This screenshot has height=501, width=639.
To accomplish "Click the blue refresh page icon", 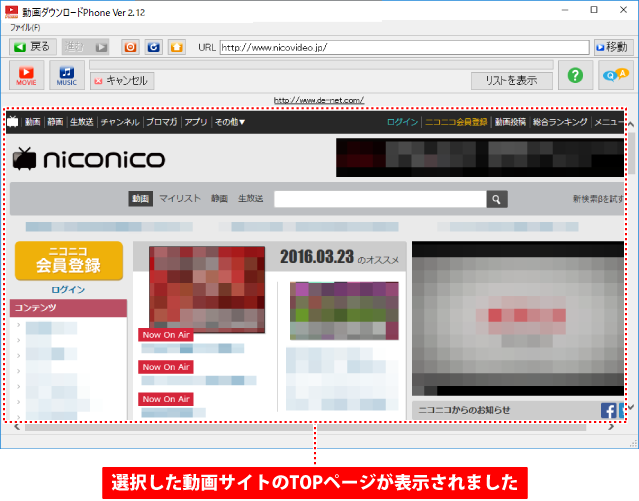I will [x=154, y=47].
